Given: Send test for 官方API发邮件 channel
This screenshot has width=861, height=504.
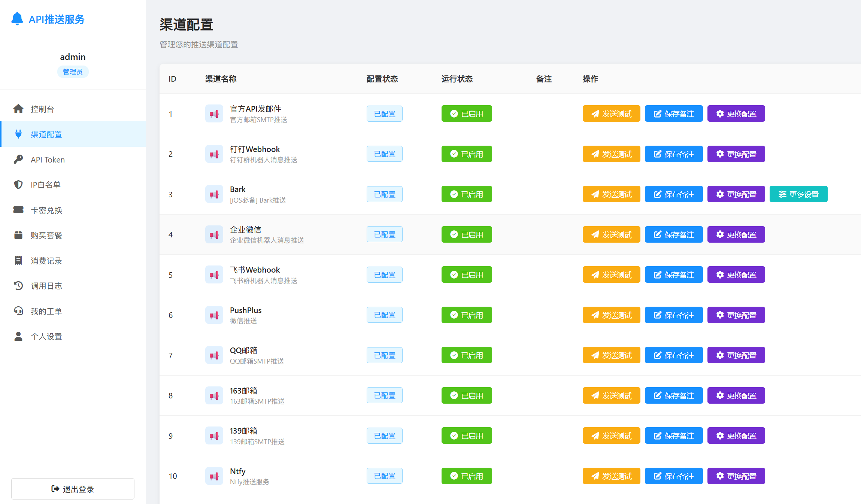Looking at the screenshot, I should (611, 114).
